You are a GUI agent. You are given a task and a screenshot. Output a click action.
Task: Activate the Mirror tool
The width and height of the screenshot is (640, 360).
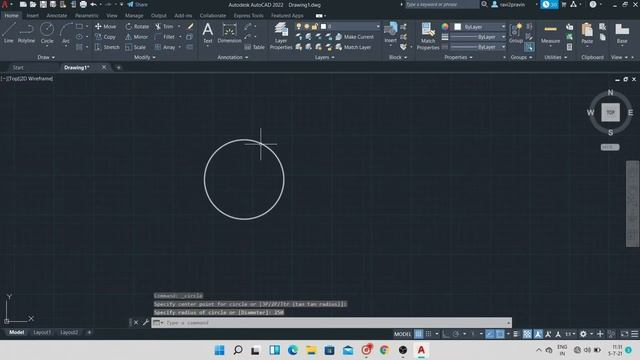coord(137,37)
